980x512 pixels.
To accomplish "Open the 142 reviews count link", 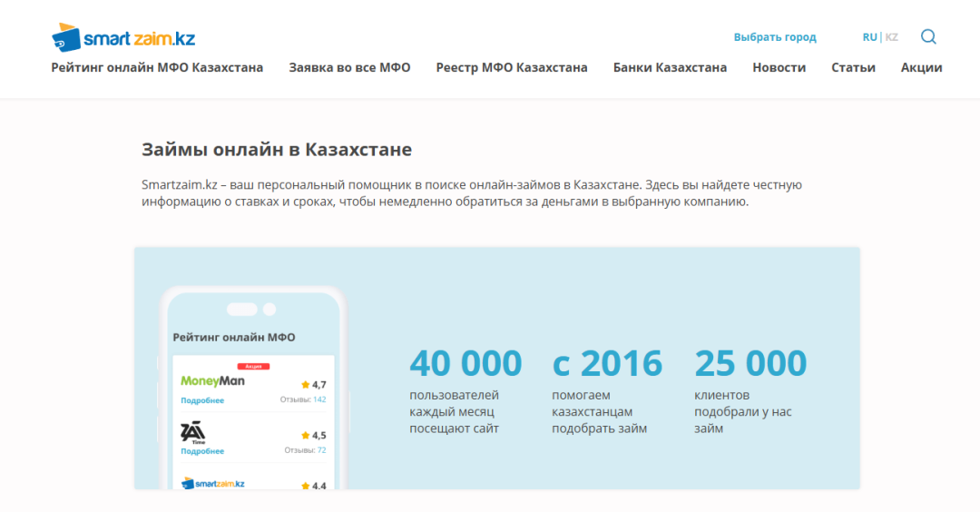I will point(319,399).
